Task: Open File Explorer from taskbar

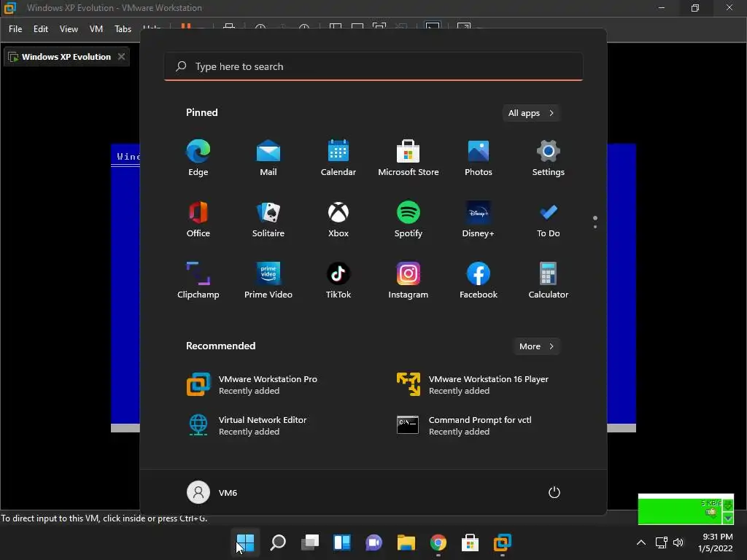Action: click(x=406, y=542)
